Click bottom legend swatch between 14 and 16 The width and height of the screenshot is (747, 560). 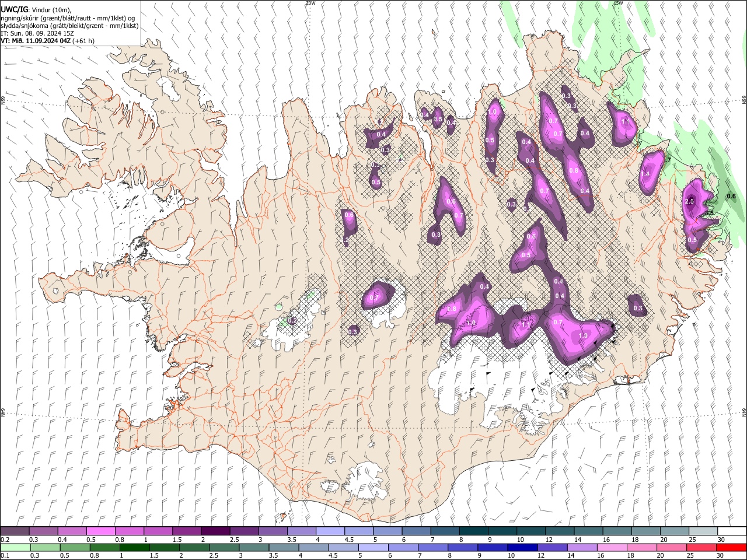point(582,547)
